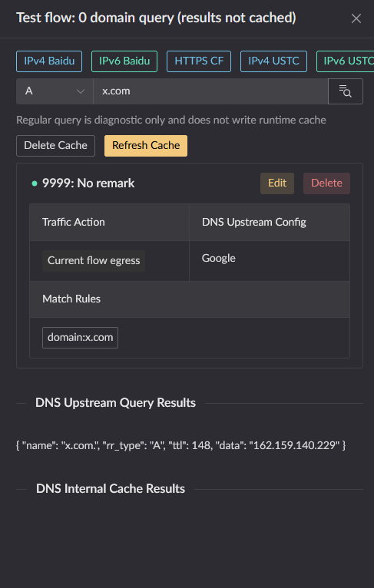
Task: Click the Current flow egress tag
Action: click(x=94, y=261)
